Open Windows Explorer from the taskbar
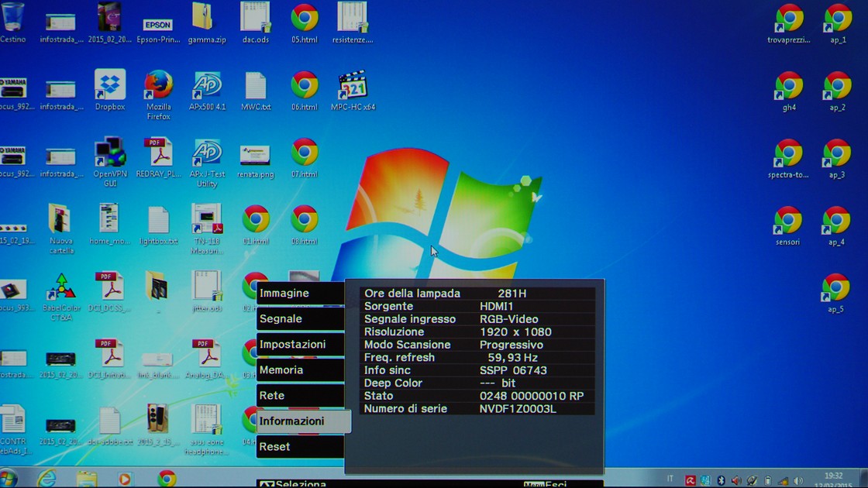 (86, 479)
